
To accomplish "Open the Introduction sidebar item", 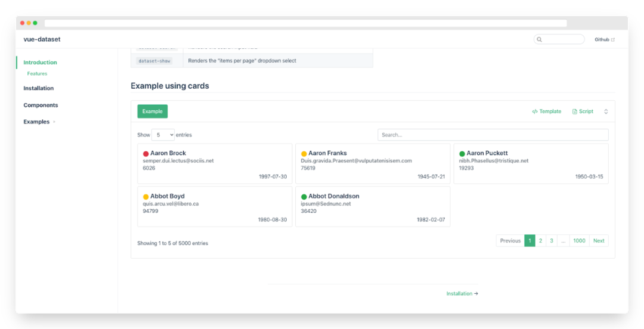I will coord(41,63).
